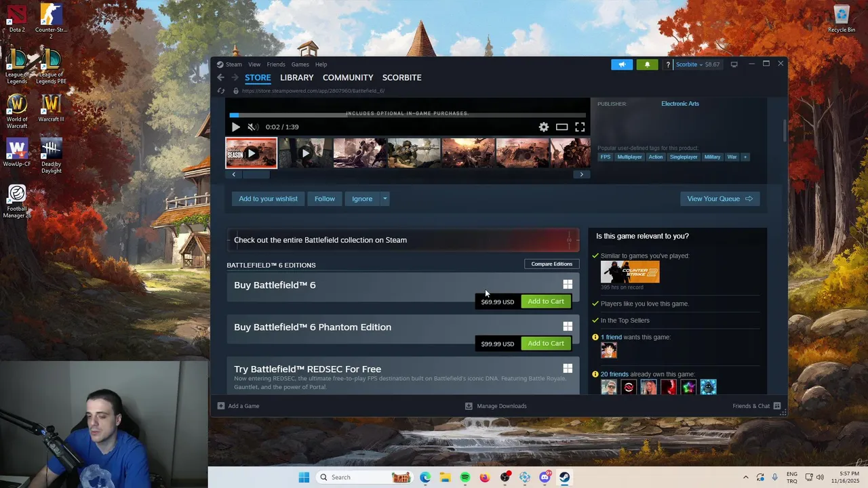Go back with the Steam back arrow
Screen dimensions: 868x488
click(220, 77)
